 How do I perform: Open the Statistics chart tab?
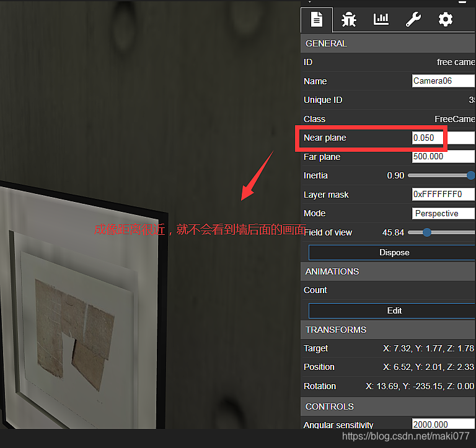point(381,20)
